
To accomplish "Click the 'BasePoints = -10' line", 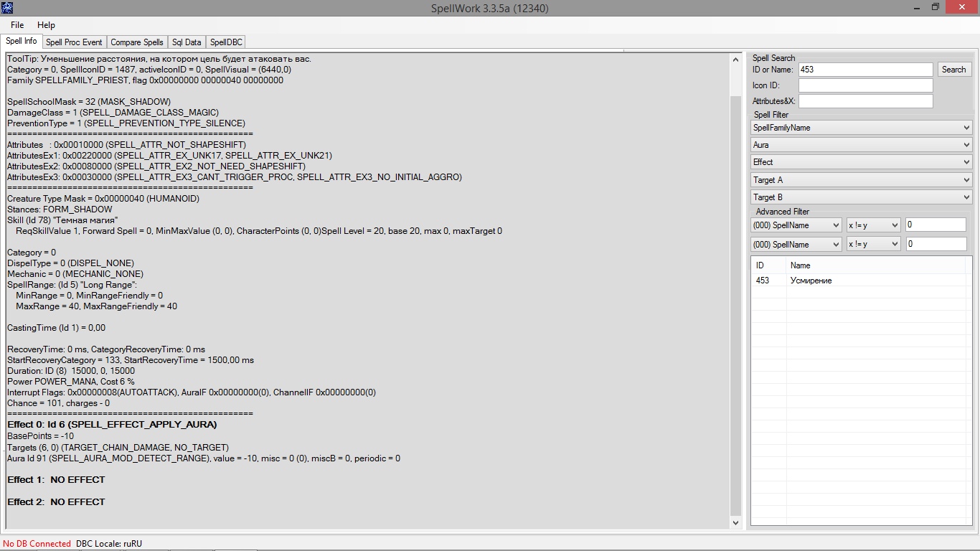I will 41,436.
